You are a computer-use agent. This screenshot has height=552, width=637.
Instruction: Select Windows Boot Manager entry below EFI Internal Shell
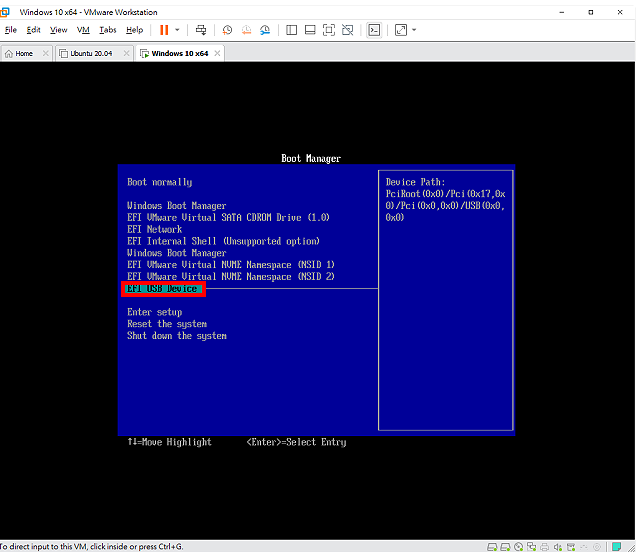[x=176, y=253]
